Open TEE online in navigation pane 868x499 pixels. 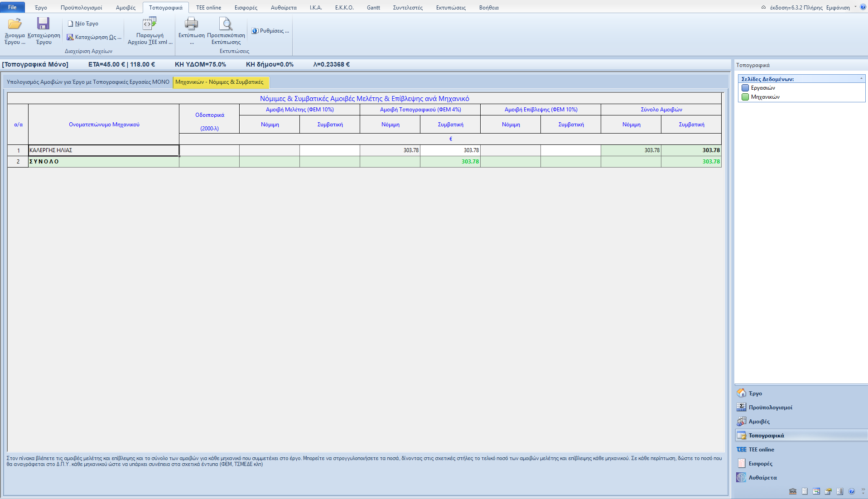point(761,450)
